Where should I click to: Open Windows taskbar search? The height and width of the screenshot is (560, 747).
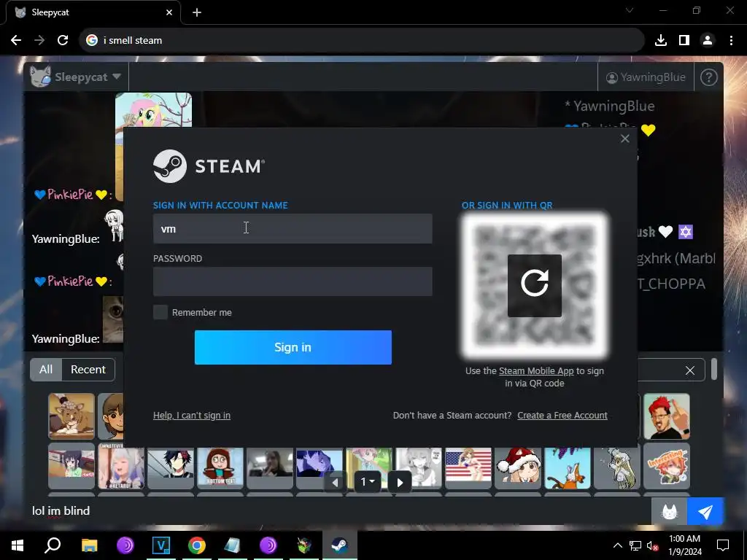53,545
